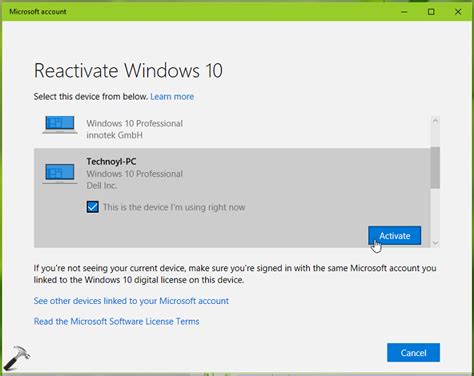Open 'See other devices linked to your Microsoft account'
This screenshot has width=474, height=376.
[x=131, y=301]
